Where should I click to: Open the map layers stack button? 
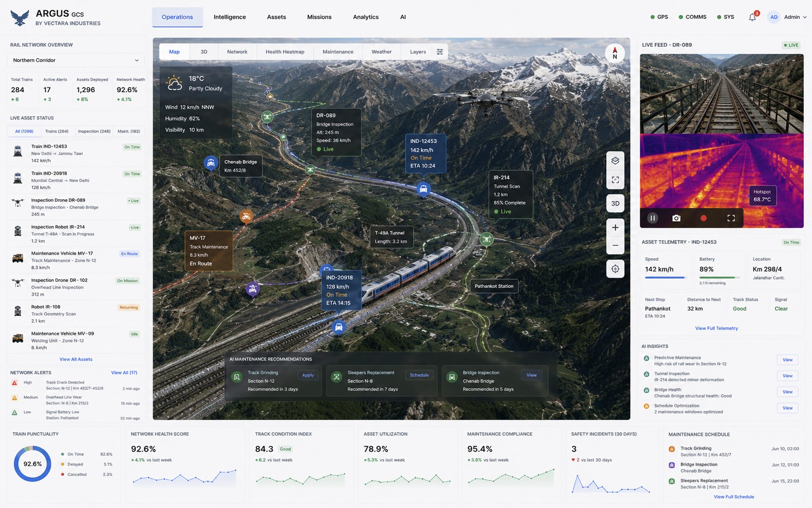(x=615, y=160)
